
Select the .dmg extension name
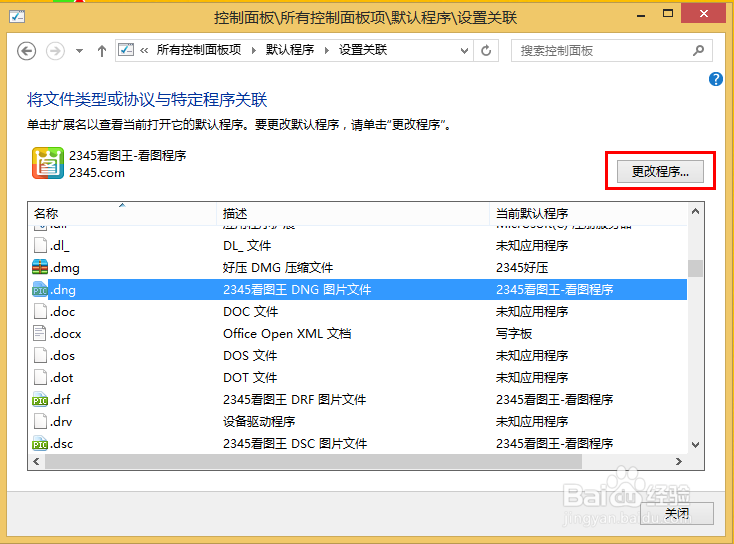coord(65,268)
